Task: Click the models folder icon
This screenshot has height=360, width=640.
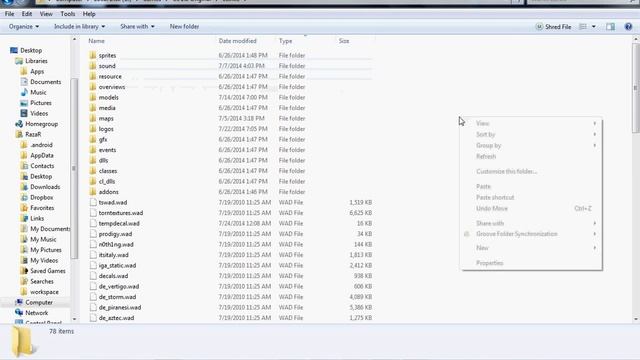Action: (x=93, y=97)
